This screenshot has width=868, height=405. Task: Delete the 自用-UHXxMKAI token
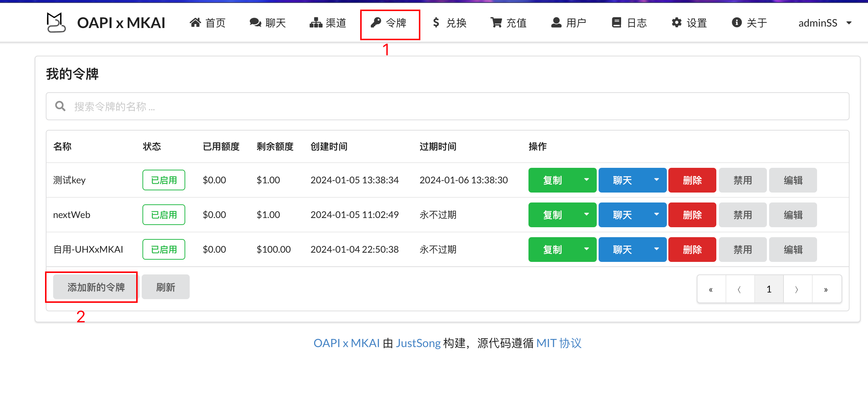[692, 249]
